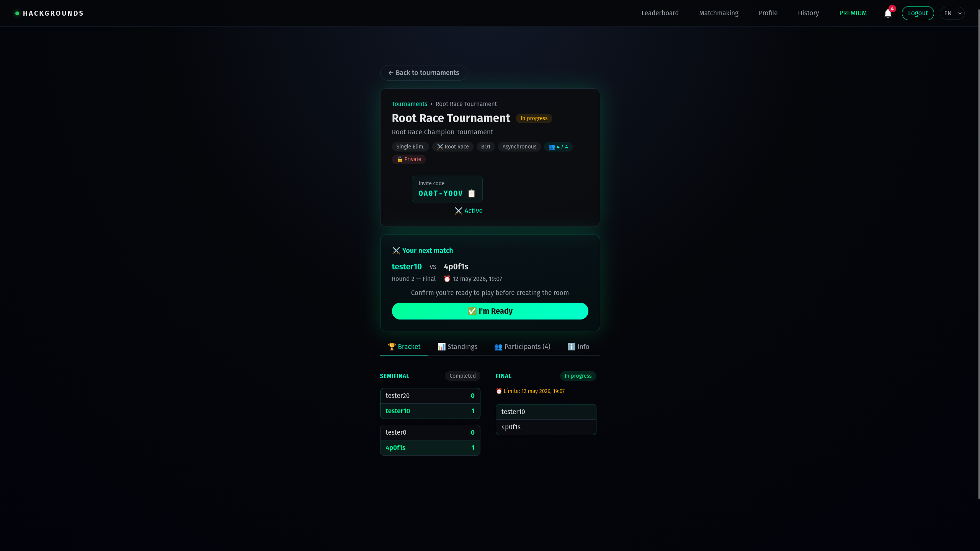Select 4p0f1s row in Final bracket
Image resolution: width=980 pixels, height=551 pixels.
[546, 427]
